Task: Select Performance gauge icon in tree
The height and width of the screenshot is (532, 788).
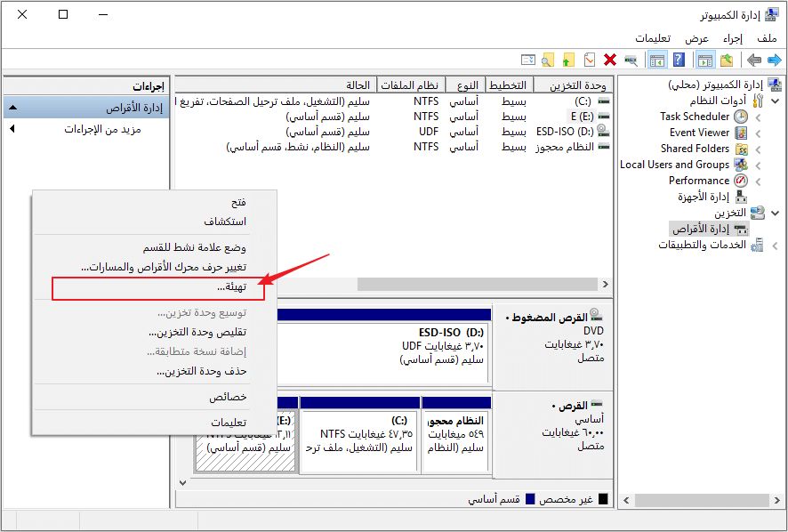Action: [741, 181]
